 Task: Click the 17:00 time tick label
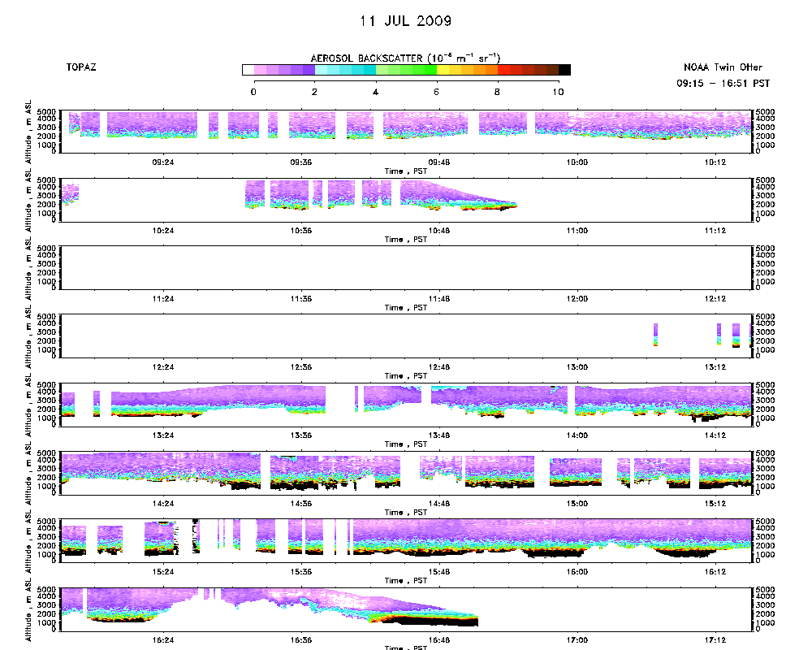[x=577, y=640]
